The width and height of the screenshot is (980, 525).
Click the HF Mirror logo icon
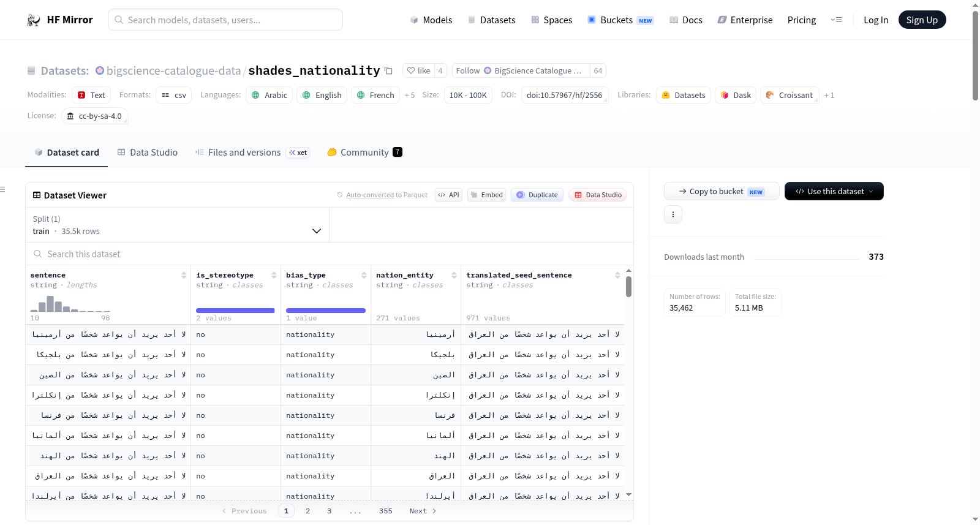coord(34,20)
